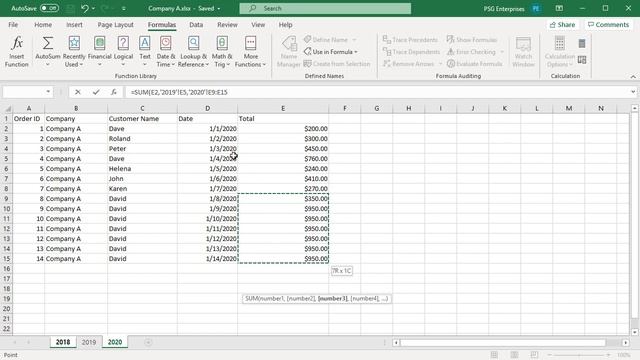This screenshot has height=360, width=640.
Task: Open Date & Time functions menu
Action: click(x=166, y=52)
